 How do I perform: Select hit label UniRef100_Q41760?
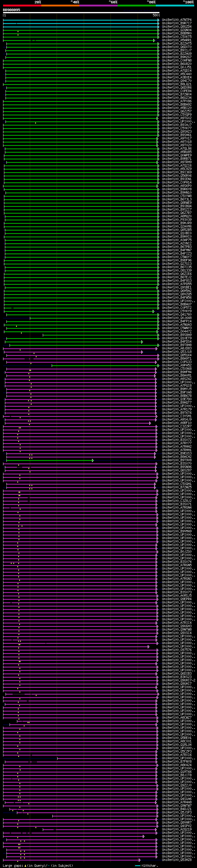tap(177, 315)
